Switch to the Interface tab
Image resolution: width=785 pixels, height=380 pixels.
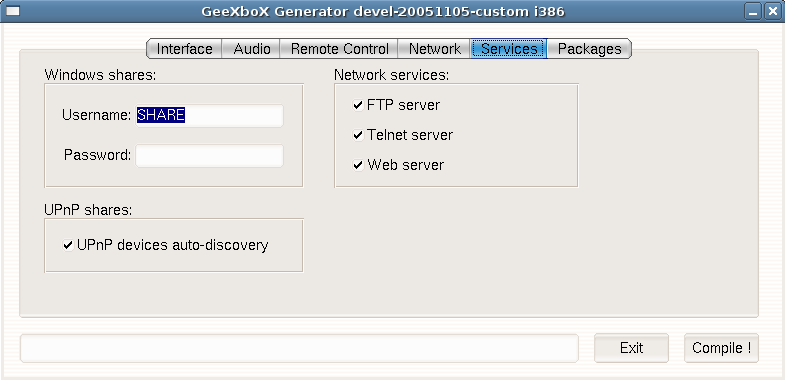184,49
